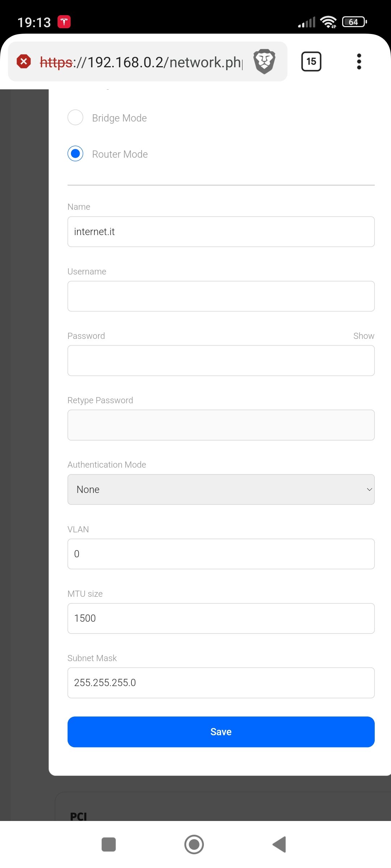Tap the insecure connection warning icon

(x=24, y=61)
